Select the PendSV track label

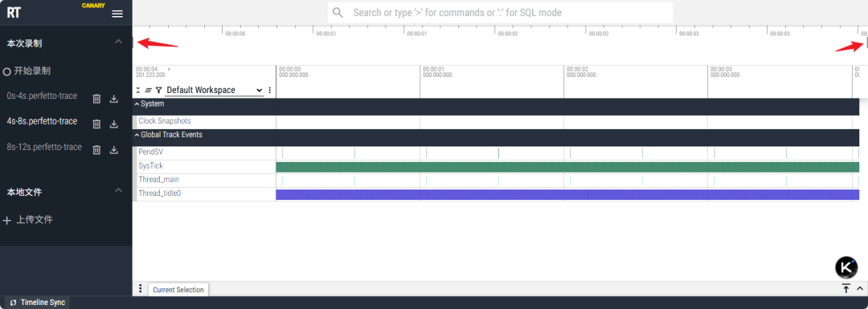(x=150, y=152)
